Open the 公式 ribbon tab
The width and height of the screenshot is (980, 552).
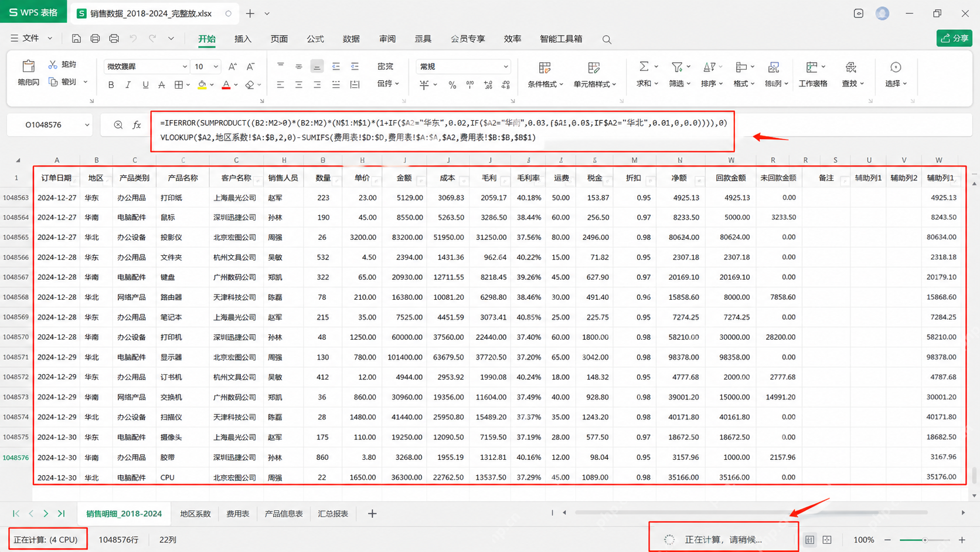click(x=315, y=39)
